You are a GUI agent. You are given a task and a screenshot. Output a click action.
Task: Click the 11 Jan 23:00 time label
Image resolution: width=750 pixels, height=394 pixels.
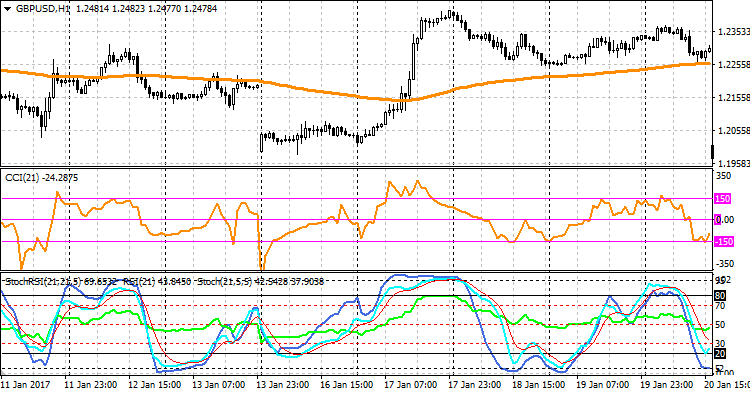(90, 385)
